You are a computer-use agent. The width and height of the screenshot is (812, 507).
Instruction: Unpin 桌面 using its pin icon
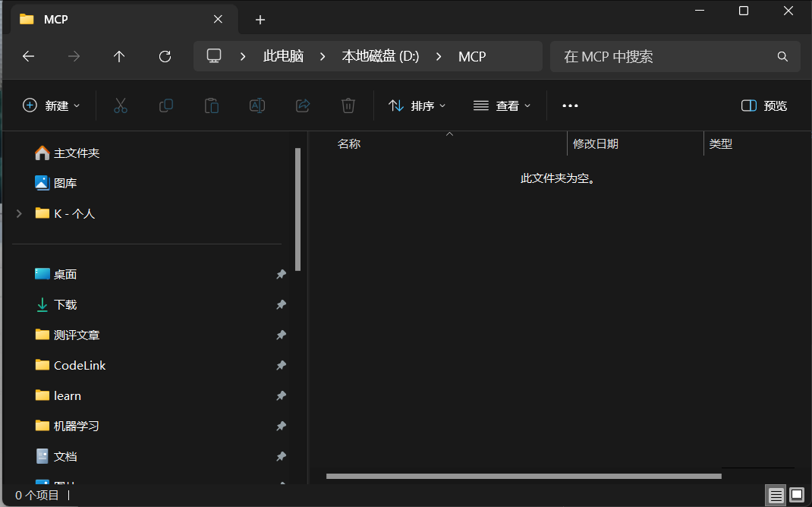[282, 274]
